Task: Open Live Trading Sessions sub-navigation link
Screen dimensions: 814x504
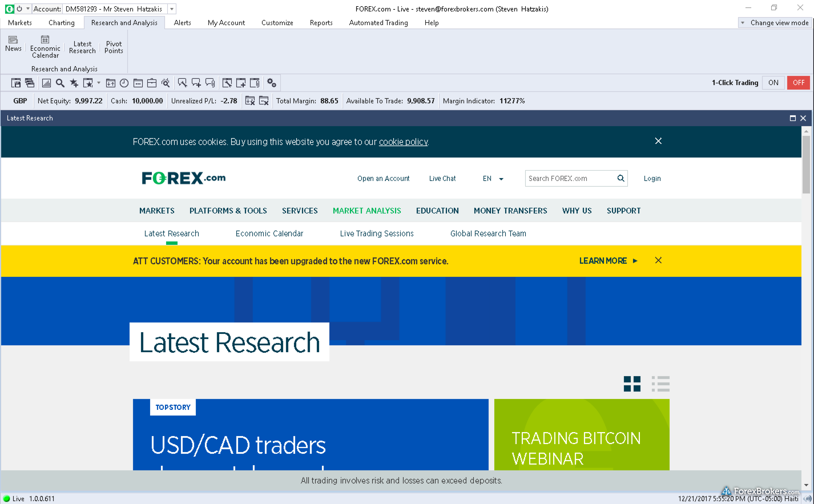Action: [x=377, y=233]
